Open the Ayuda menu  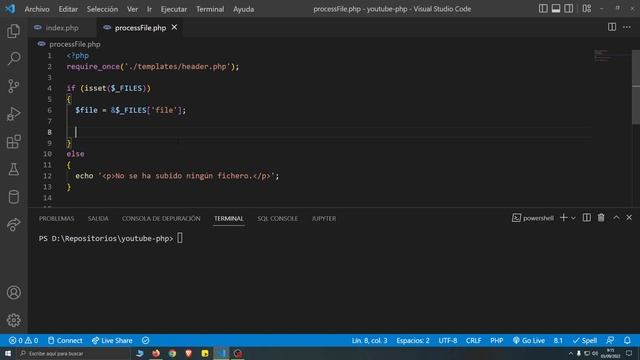pyautogui.click(x=244, y=9)
